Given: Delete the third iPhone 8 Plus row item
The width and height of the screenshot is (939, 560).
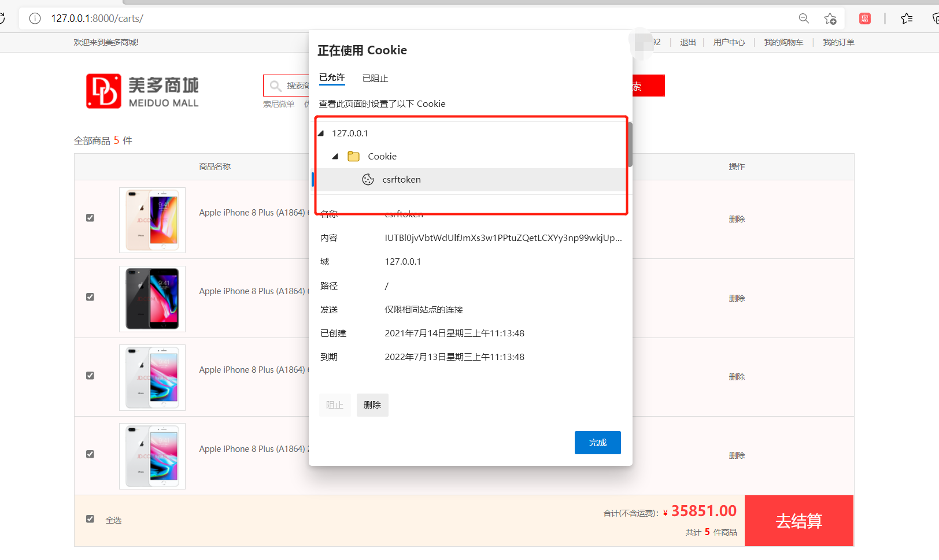Looking at the screenshot, I should 737,377.
